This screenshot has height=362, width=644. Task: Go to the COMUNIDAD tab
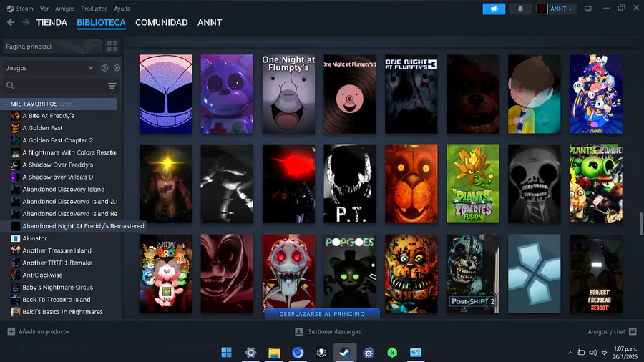[x=162, y=23]
